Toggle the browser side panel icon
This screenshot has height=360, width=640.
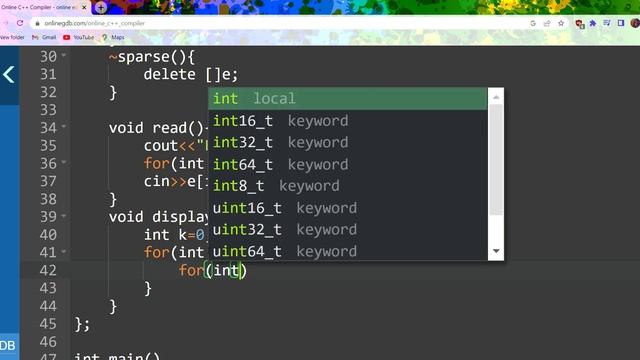pos(621,23)
